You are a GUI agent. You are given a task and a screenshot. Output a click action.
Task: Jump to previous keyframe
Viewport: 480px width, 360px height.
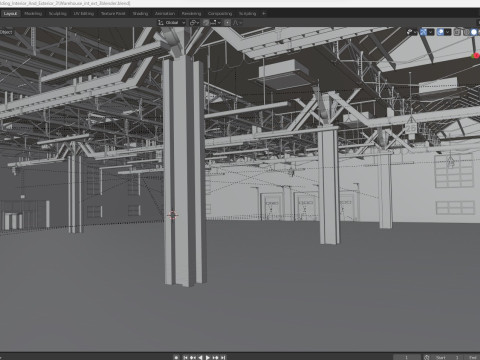click(193, 357)
